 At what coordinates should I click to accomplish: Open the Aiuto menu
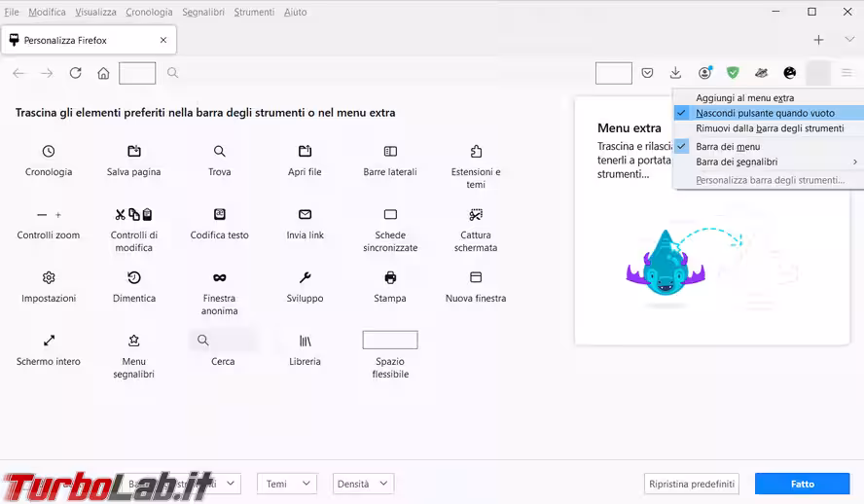(296, 12)
